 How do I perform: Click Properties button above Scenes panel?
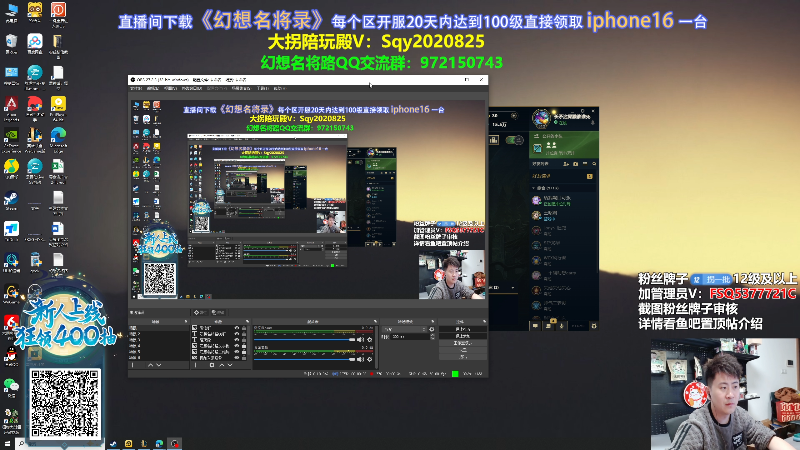(200, 312)
